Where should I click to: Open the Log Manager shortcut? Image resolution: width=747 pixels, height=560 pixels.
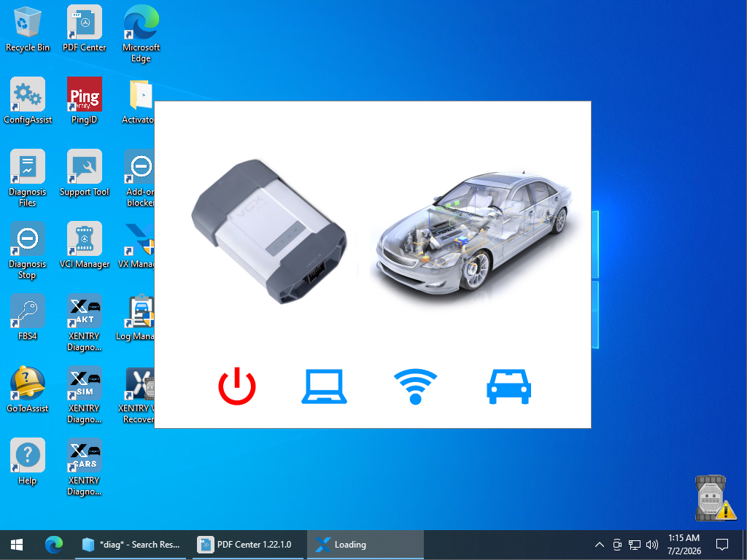click(136, 317)
